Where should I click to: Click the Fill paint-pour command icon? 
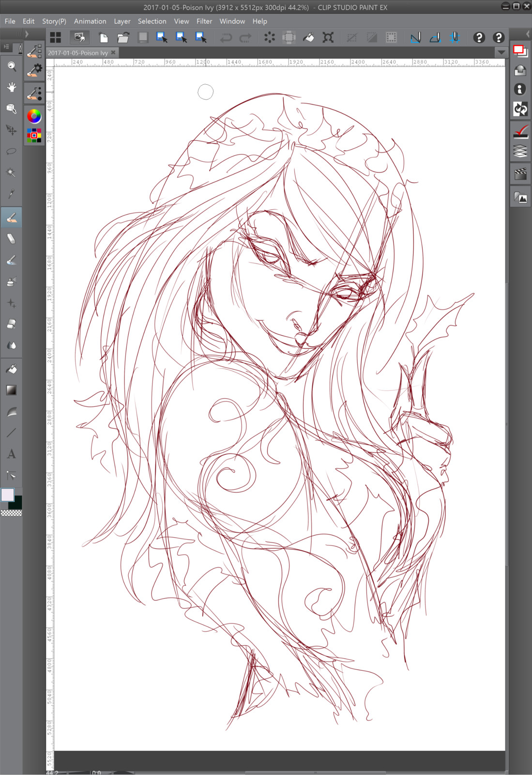pyautogui.click(x=308, y=37)
